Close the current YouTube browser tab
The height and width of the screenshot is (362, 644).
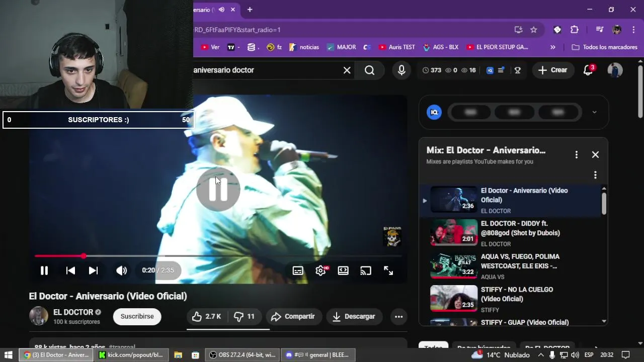tap(233, 10)
